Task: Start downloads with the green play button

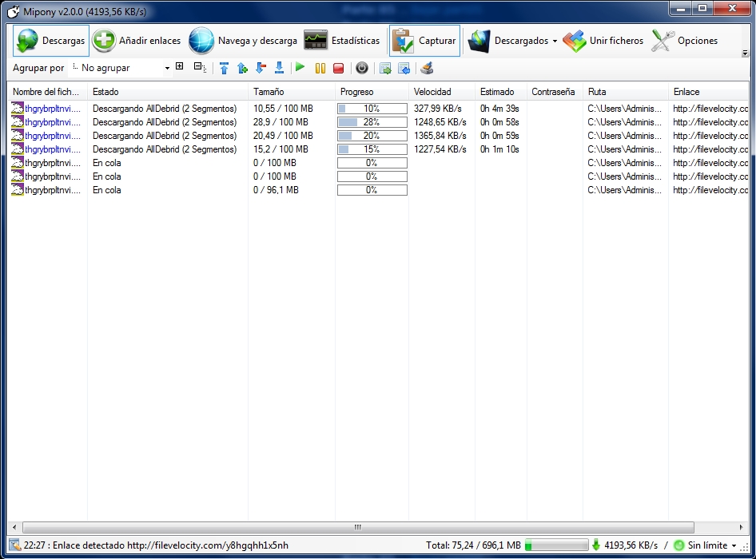Action: [300, 67]
